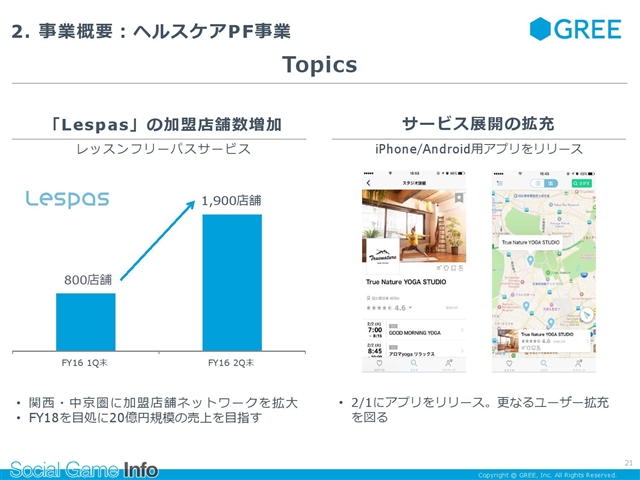Tap green search button in map screen
Viewport: 640px width, 480px height.
(x=581, y=183)
